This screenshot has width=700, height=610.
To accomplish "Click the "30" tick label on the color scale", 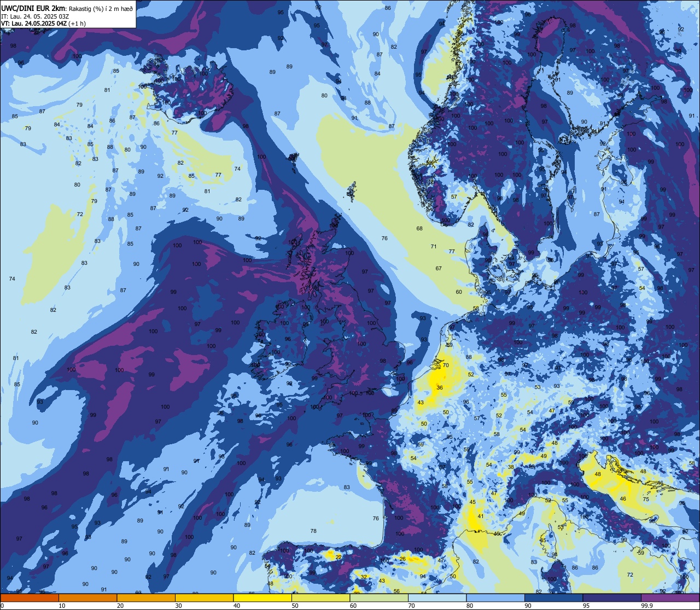I will click(x=178, y=606).
